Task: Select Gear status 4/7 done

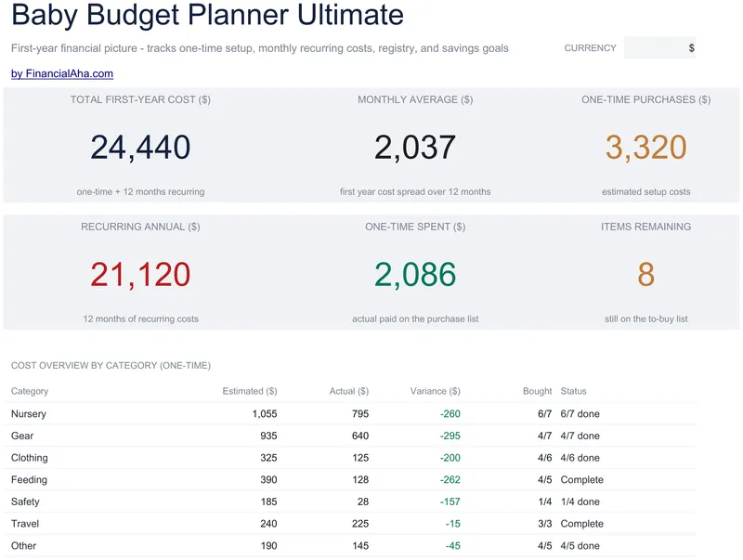Action: point(580,436)
